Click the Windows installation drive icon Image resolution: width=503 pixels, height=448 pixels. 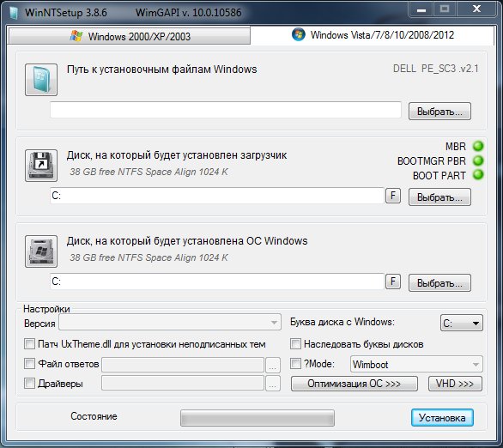[41, 251]
